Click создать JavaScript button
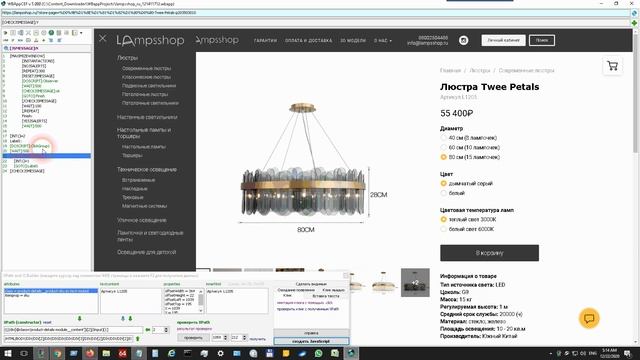 coord(311,341)
